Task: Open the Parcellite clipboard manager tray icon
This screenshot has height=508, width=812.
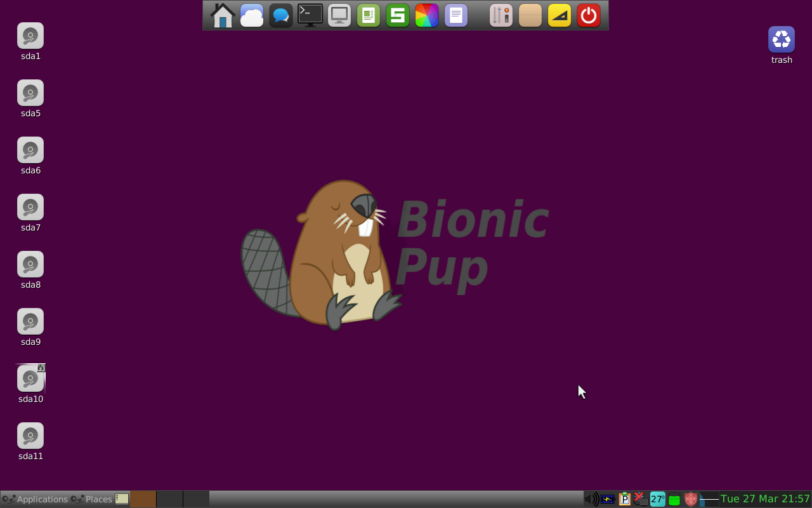Action: click(x=625, y=499)
